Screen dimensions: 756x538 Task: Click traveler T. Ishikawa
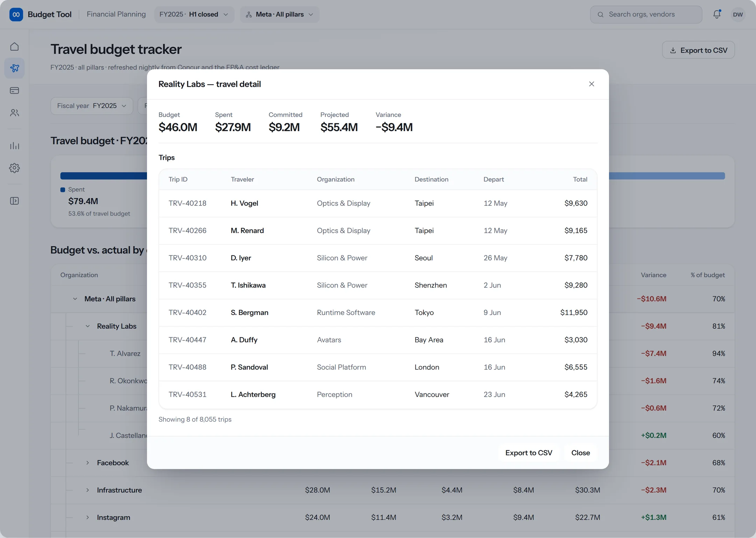point(248,285)
